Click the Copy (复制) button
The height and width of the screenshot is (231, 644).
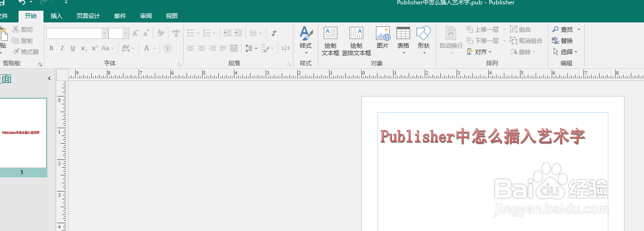tap(22, 41)
